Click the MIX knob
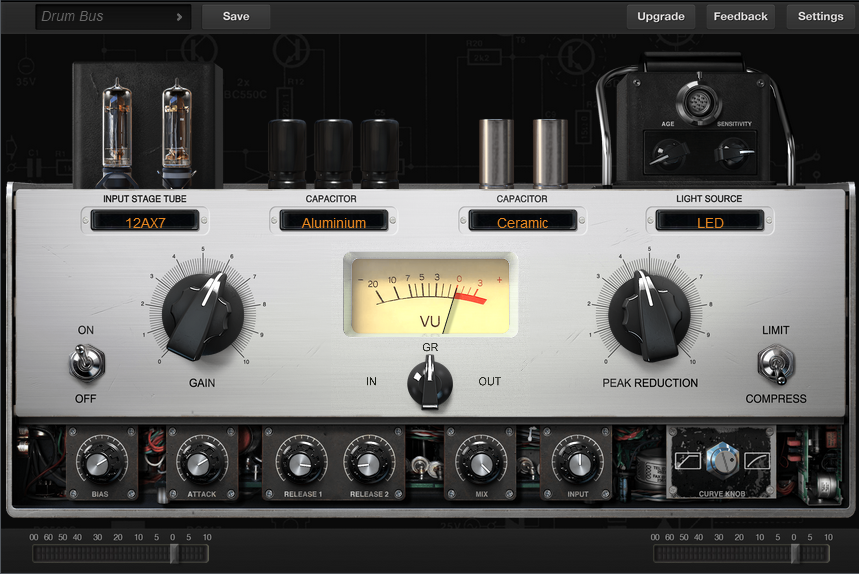859x574 pixels. tap(480, 463)
